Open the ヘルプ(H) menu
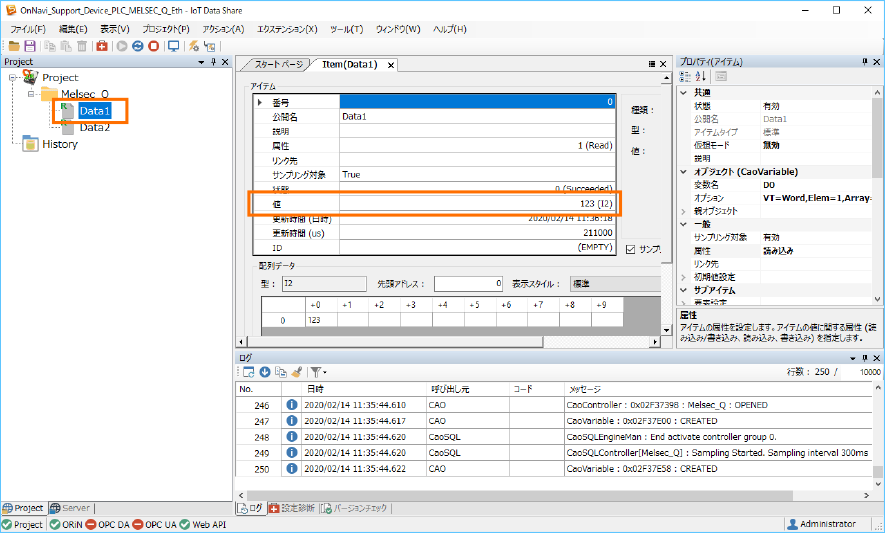The width and height of the screenshot is (885, 533). 450,29
